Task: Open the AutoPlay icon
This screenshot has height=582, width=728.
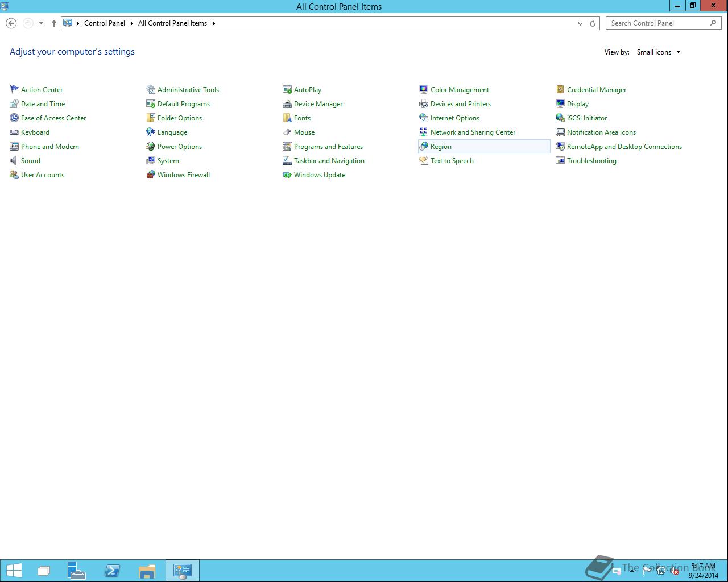Action: click(x=287, y=89)
